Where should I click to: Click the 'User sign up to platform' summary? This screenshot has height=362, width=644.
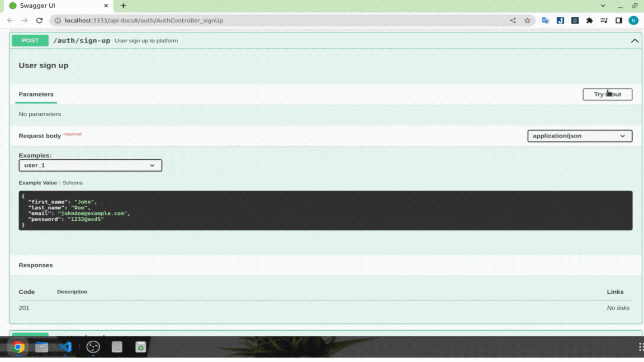[146, 41]
